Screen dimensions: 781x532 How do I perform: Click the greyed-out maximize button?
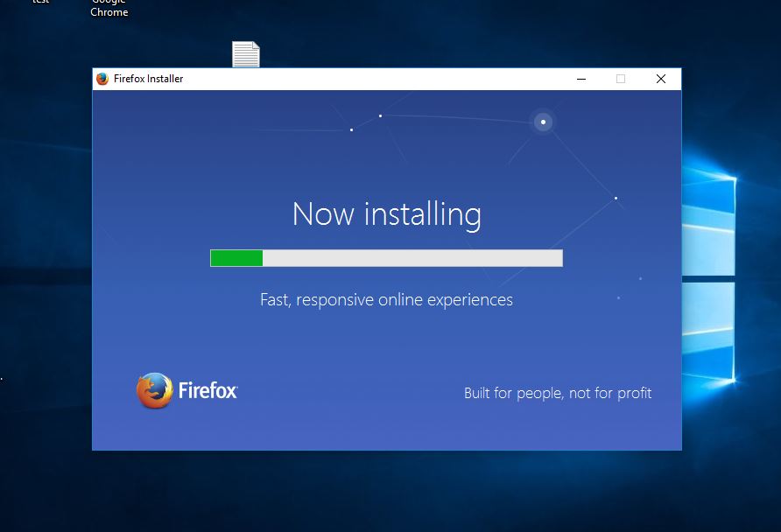point(621,79)
